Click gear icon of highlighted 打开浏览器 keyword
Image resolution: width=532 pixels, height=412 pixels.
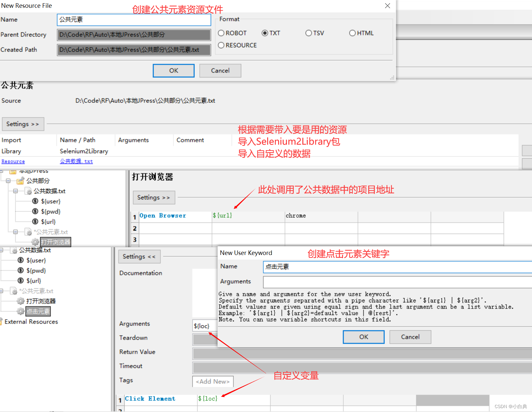click(35, 242)
